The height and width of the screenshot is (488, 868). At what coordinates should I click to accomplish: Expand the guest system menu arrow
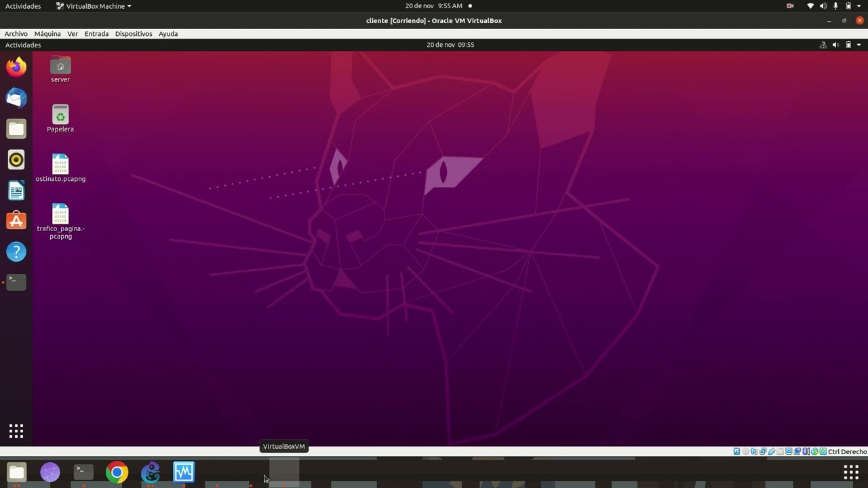[859, 45]
